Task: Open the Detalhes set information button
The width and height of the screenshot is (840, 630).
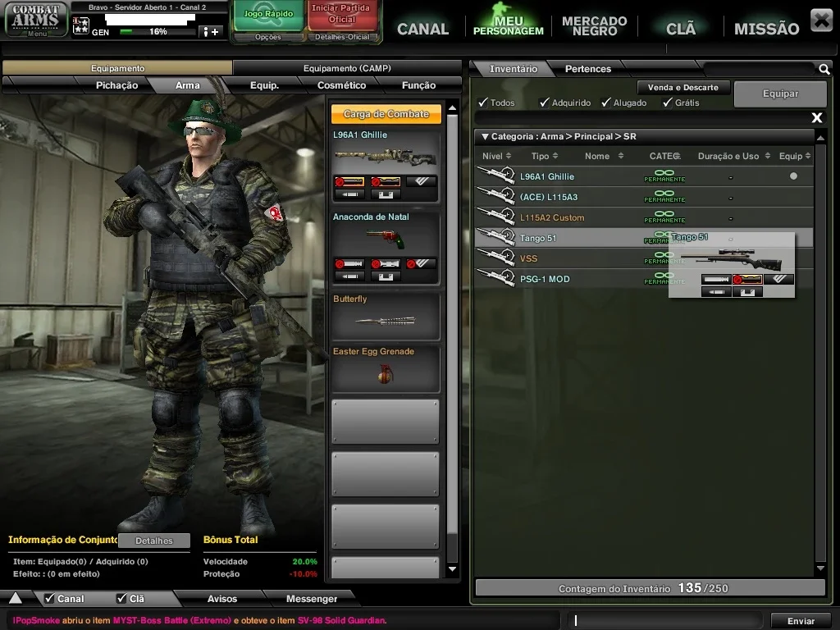Action: coord(153,541)
